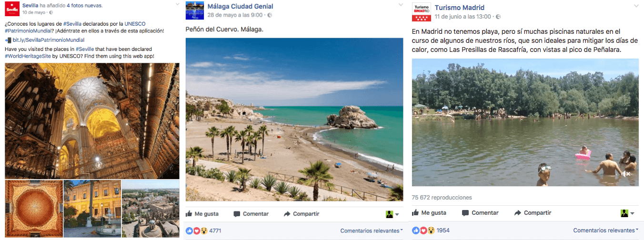Open the Turismo Madrid profile logo

(422, 12)
